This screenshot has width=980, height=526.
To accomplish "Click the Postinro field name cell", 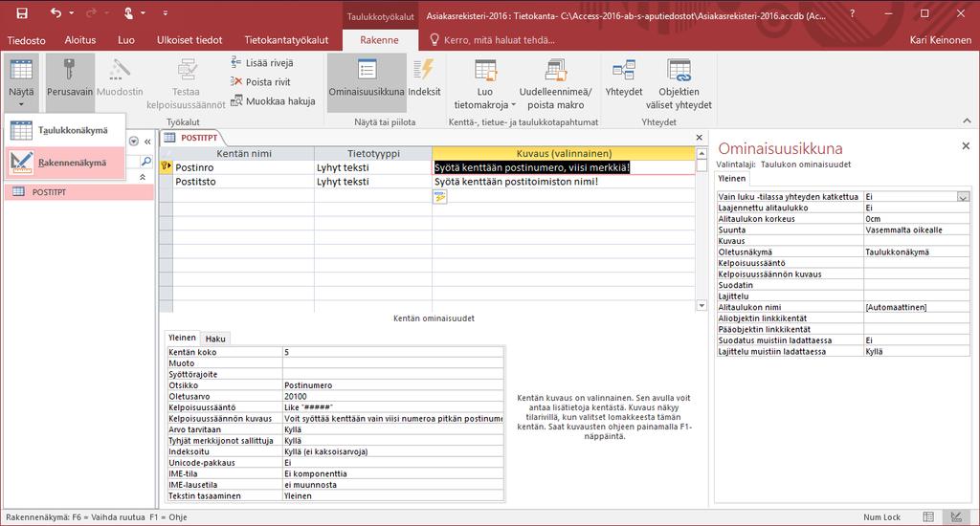I will [x=243, y=167].
